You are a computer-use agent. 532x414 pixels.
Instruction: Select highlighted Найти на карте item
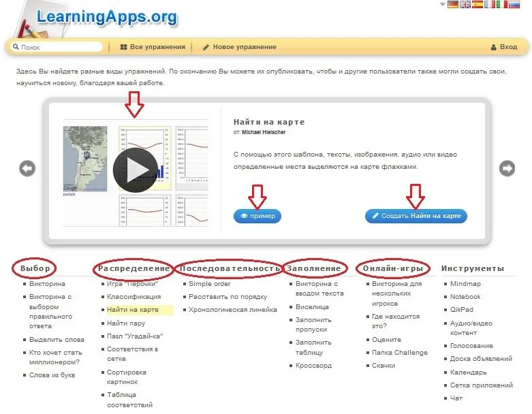coord(133,310)
